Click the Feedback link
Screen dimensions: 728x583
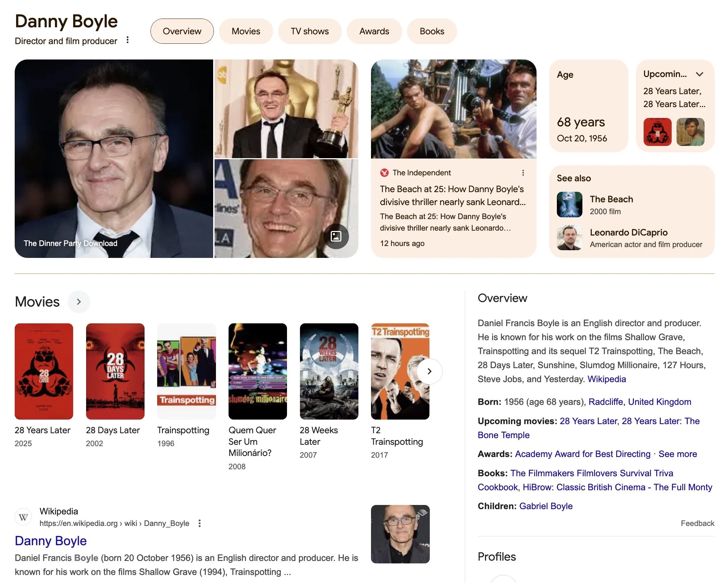pos(697,523)
